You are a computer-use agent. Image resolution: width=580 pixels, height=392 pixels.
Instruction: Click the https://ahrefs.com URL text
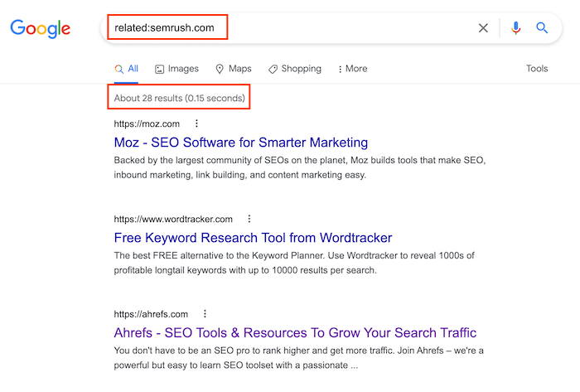[x=151, y=314]
